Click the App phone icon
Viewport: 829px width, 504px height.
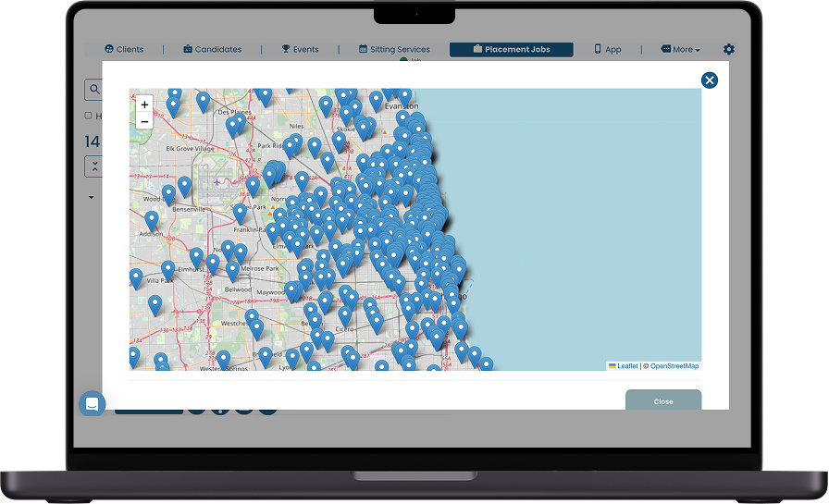point(598,49)
